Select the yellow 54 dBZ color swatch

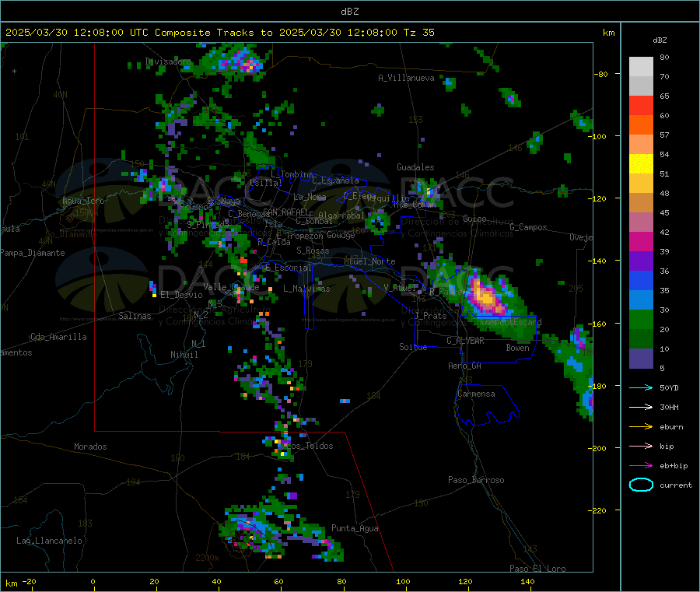tap(641, 164)
